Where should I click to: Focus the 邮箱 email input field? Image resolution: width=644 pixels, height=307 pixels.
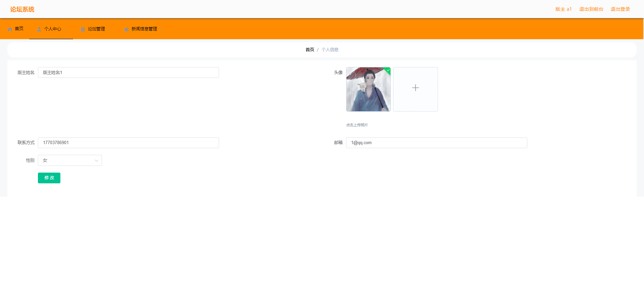click(x=437, y=143)
